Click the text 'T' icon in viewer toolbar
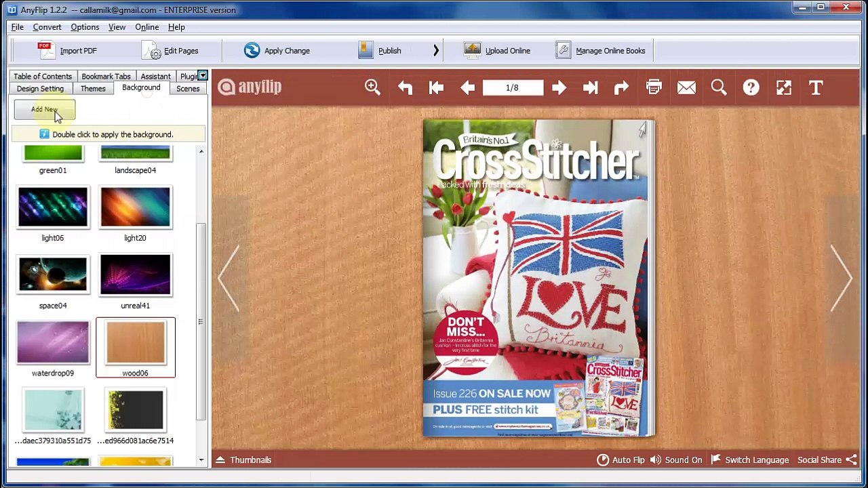This screenshot has height=488, width=868. (x=816, y=87)
